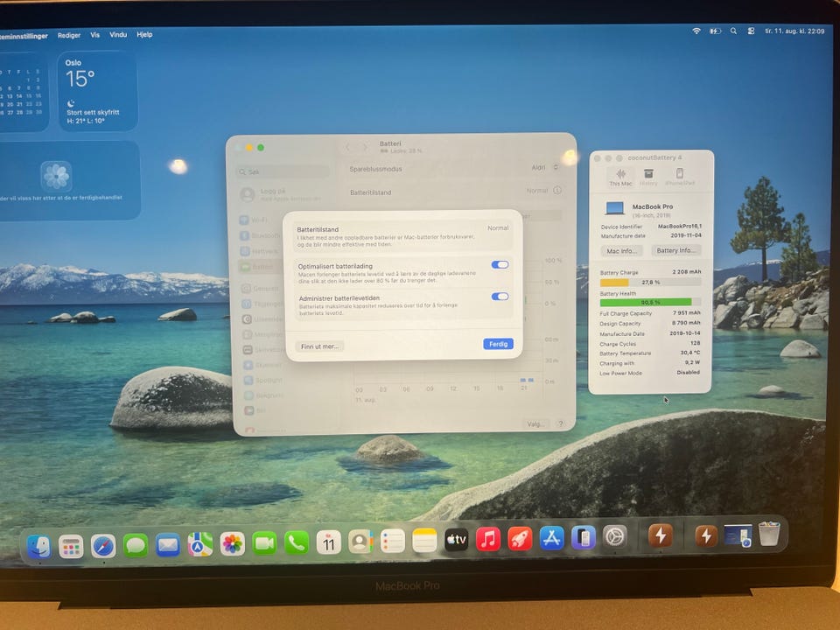Open the Hjelp menu

(x=144, y=34)
